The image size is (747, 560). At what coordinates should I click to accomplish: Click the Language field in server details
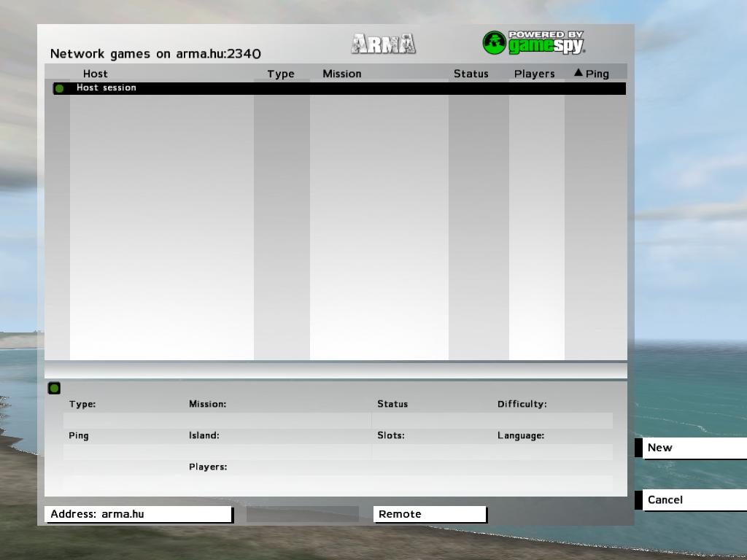(554, 451)
